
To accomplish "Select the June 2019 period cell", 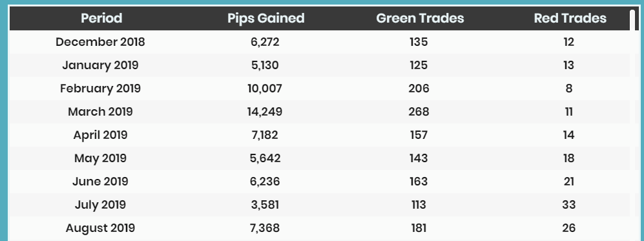I will [x=100, y=182].
